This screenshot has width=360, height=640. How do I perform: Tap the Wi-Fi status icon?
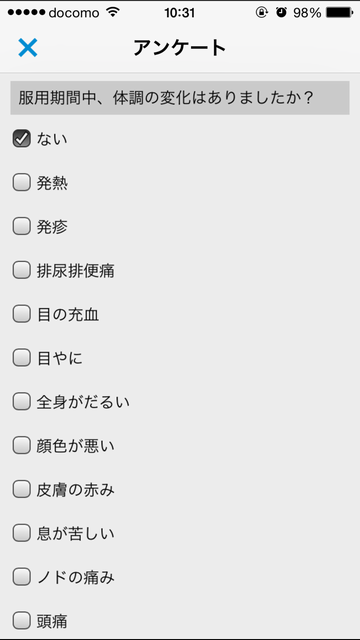tap(112, 13)
